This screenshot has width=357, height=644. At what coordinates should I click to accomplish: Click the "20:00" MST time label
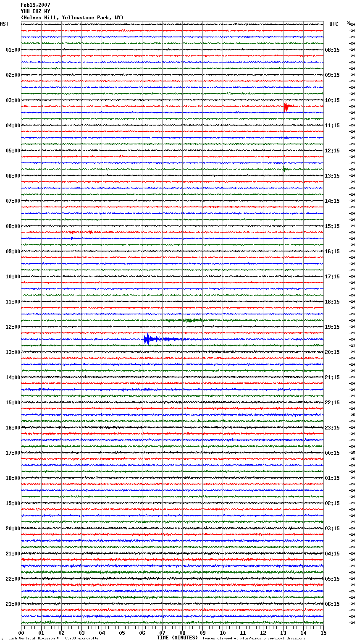pyautogui.click(x=13, y=529)
